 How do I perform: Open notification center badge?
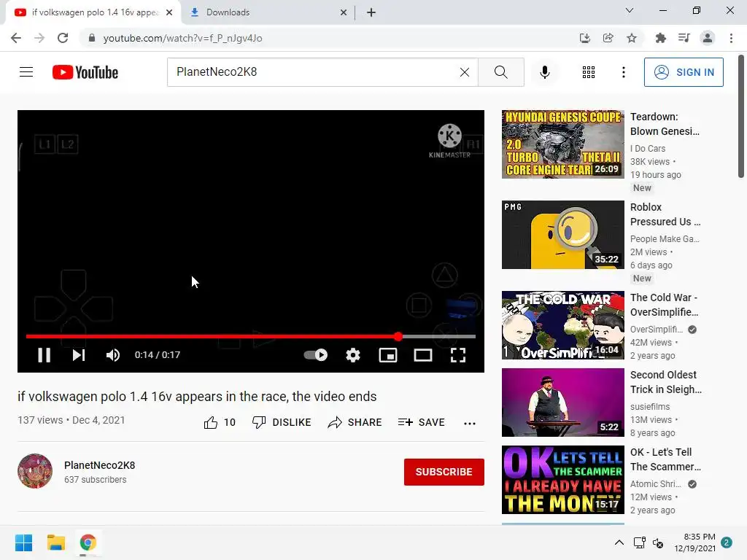(726, 542)
